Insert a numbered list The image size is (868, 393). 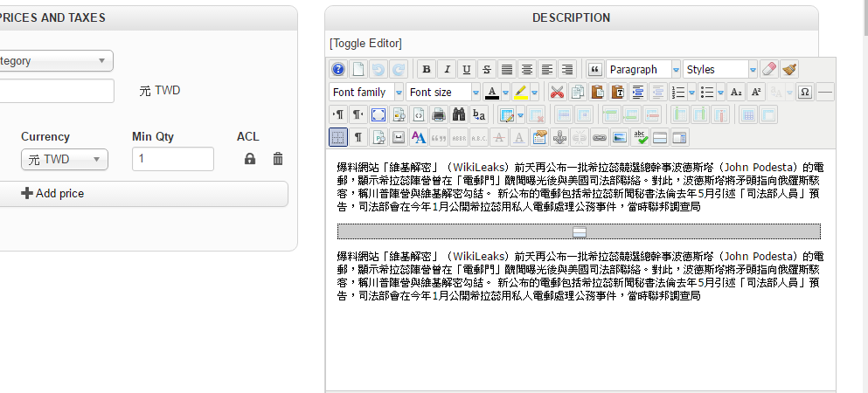point(677,92)
